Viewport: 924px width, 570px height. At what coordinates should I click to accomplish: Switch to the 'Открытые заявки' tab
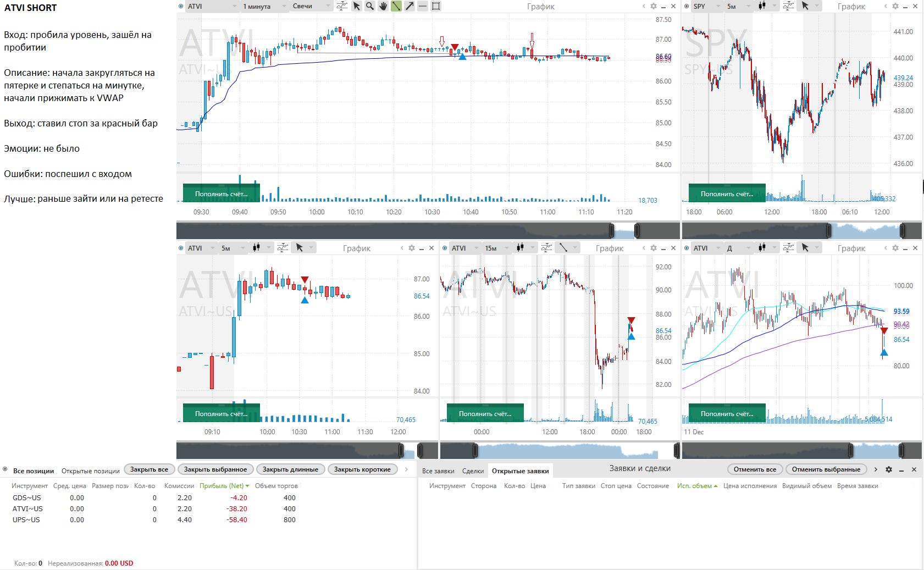[521, 471]
